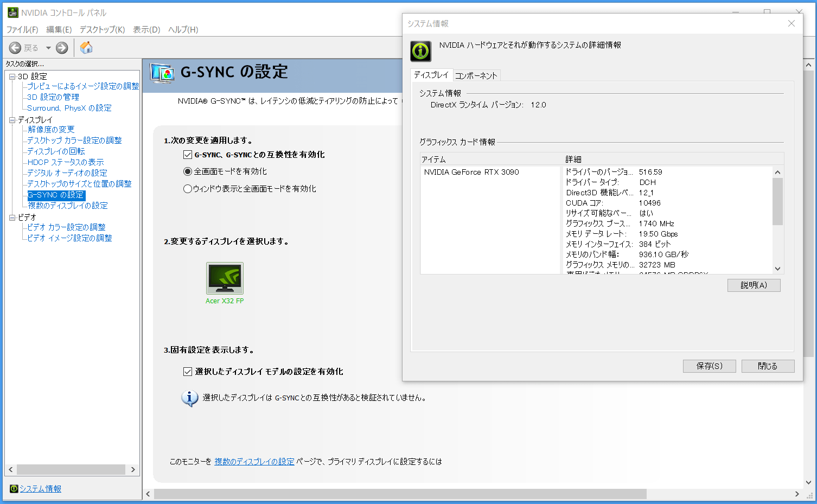Screen dimensions: 817x504
Task: Open the システム情報 link at bottom left
Action: 40,489
